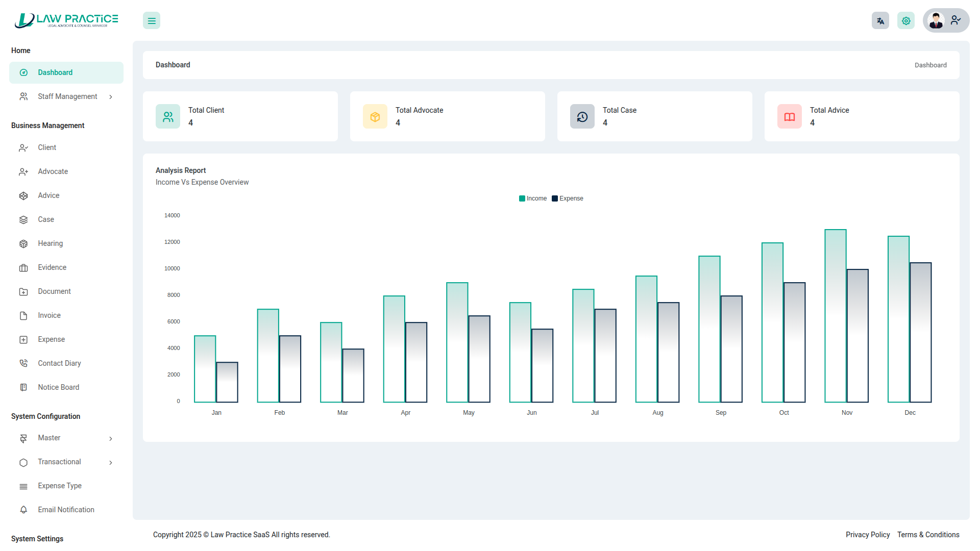
Task: Click the Hearing sidebar icon
Action: 23,244
